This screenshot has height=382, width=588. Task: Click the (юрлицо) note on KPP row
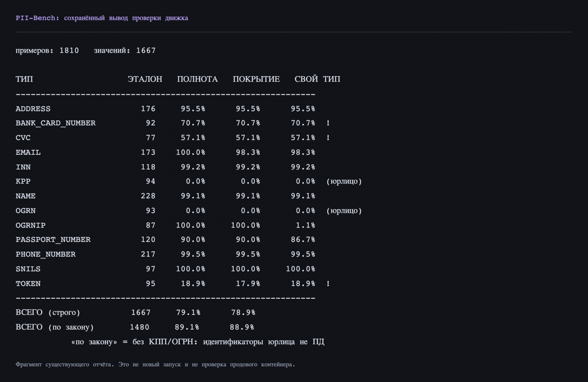click(x=344, y=182)
